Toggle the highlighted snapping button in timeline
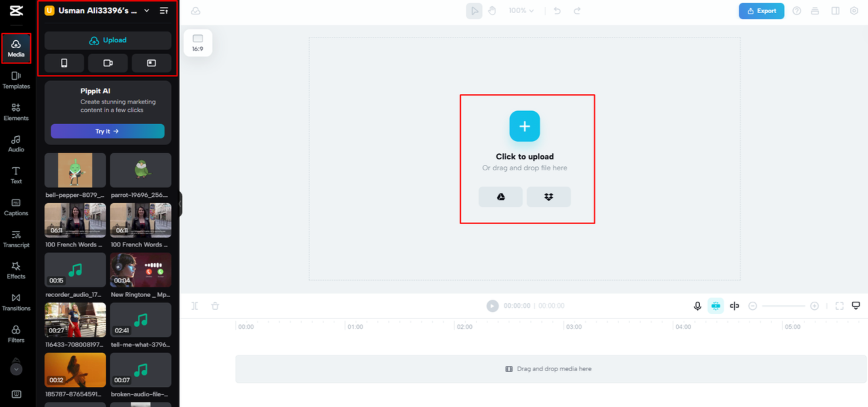 [x=715, y=306]
